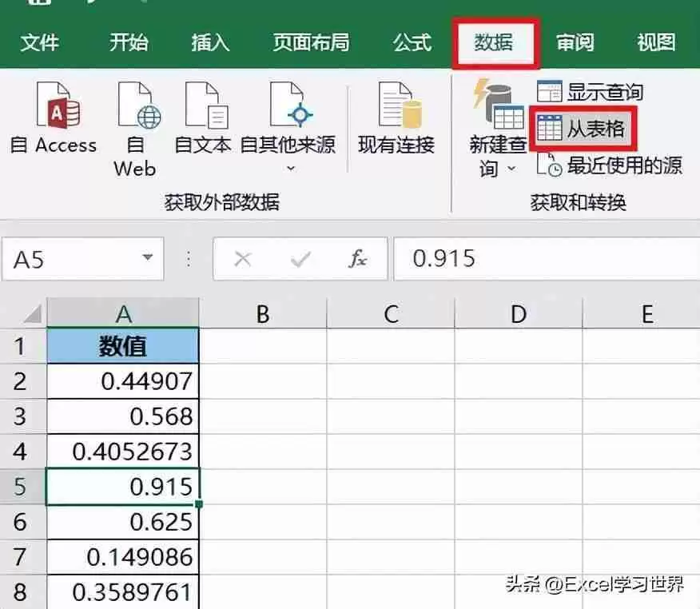The width and height of the screenshot is (700, 609).
Task: Switch to the 开始 ribbon tab
Action: click(127, 43)
